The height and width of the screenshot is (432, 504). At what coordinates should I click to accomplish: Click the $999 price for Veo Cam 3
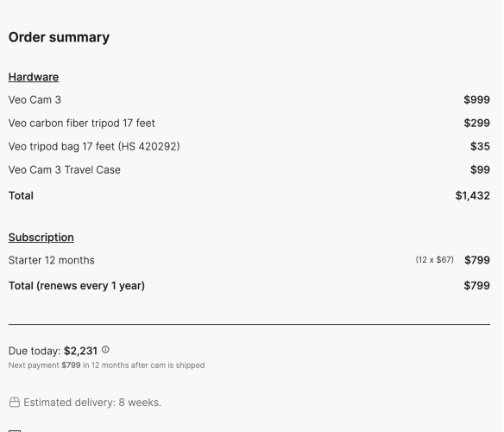(x=476, y=99)
